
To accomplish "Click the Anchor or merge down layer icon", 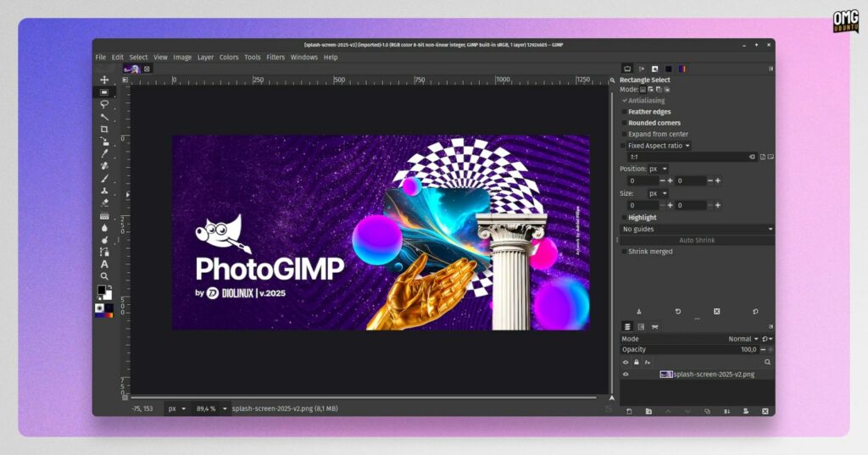I will pyautogui.click(x=726, y=411).
